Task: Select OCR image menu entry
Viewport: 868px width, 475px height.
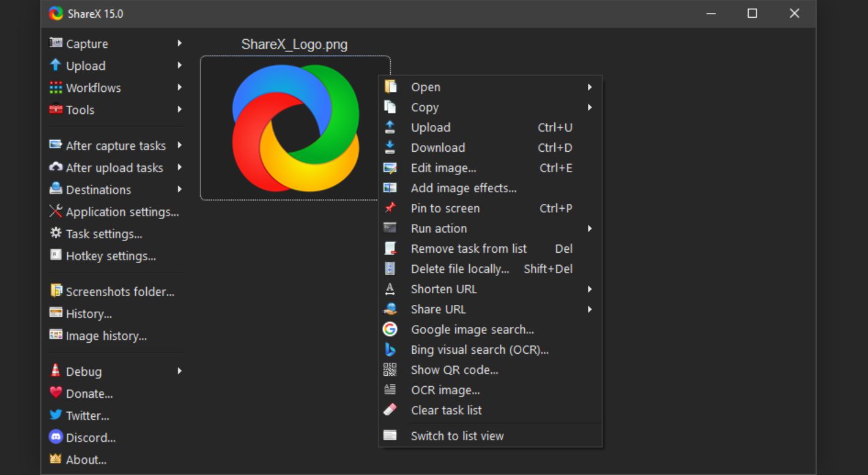Action: click(x=445, y=390)
